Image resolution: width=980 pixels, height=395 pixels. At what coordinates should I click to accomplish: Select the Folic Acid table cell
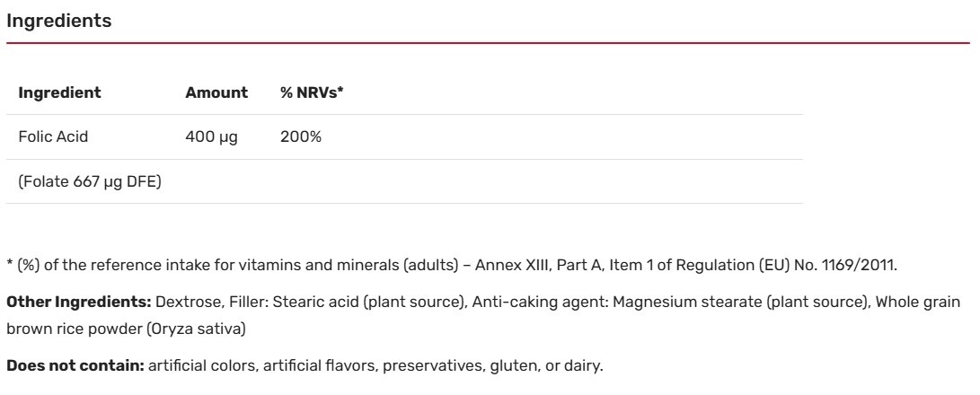click(x=54, y=138)
